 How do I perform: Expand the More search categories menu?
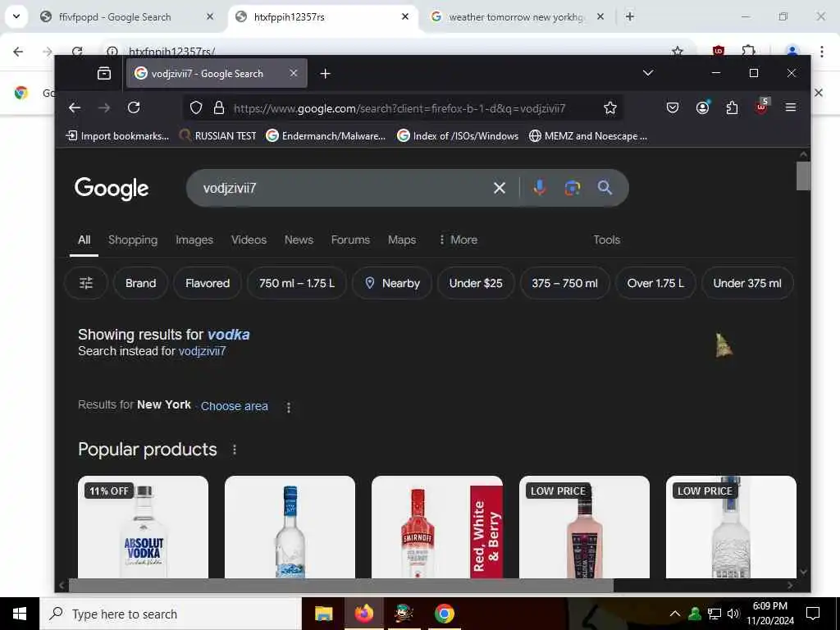coord(458,240)
